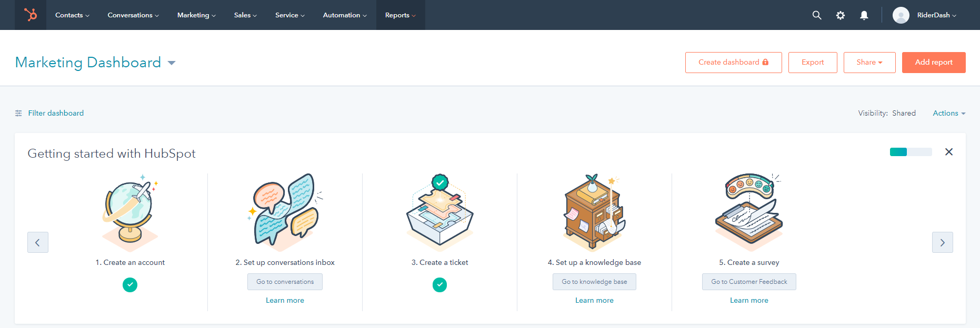
Task: Click the green checkmark under Create an account
Action: (x=130, y=285)
